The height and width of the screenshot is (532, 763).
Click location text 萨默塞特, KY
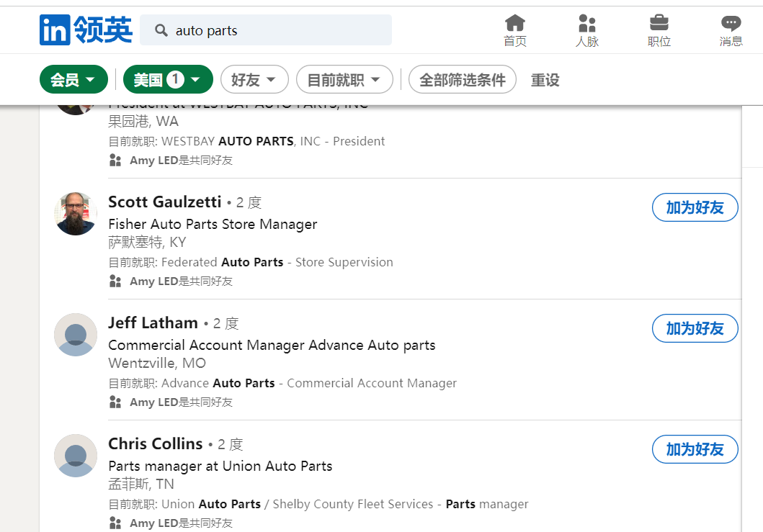(x=147, y=242)
